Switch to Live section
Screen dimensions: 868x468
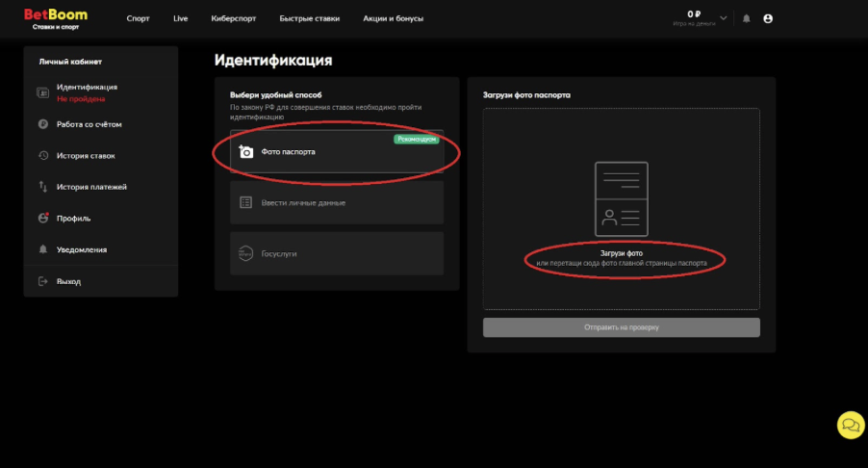pyautogui.click(x=181, y=18)
